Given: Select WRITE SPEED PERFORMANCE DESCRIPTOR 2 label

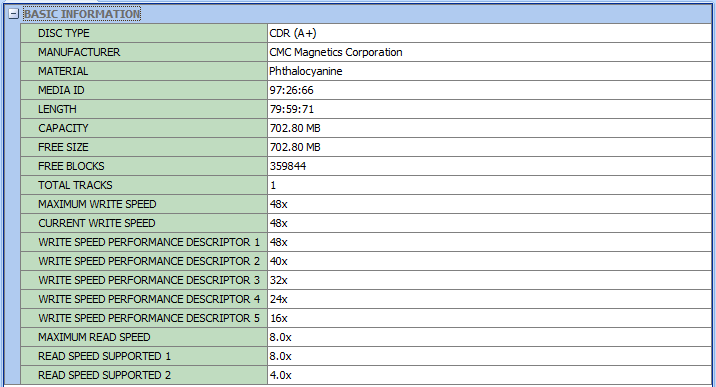Looking at the screenshot, I should pyautogui.click(x=149, y=261).
